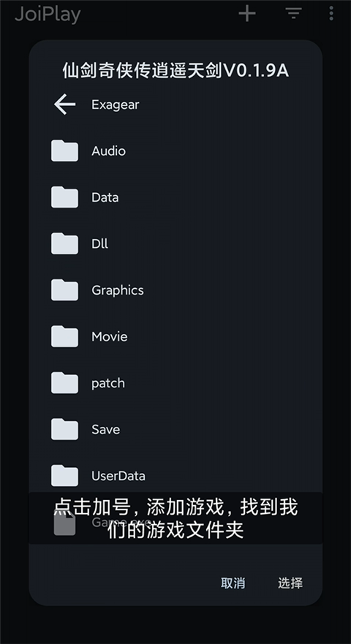Tap the dialog title 仙剑奇侠传逍遥天剑V0.1.9A

pyautogui.click(x=175, y=71)
